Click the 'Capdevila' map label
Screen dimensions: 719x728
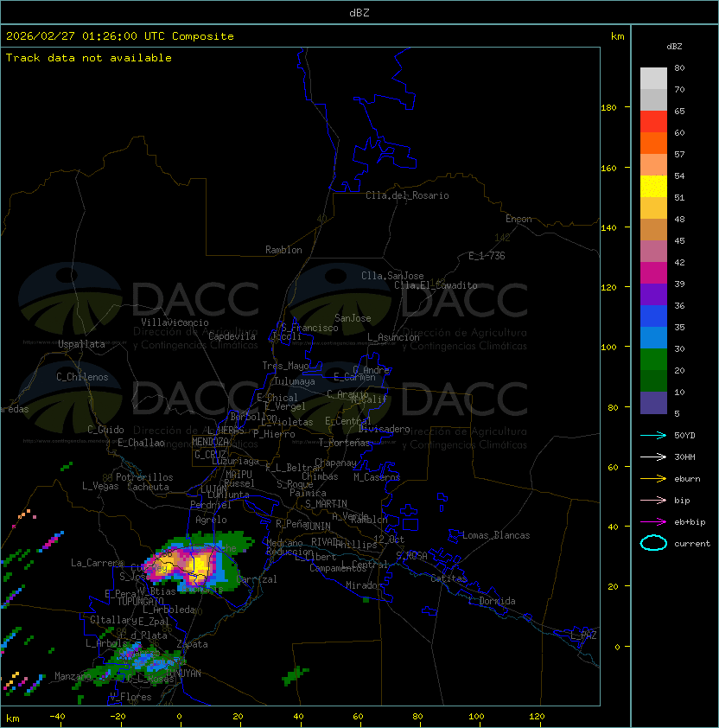(x=232, y=336)
